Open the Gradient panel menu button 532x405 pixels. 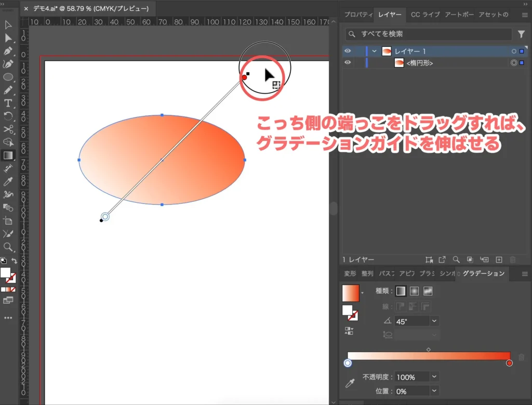(525, 273)
